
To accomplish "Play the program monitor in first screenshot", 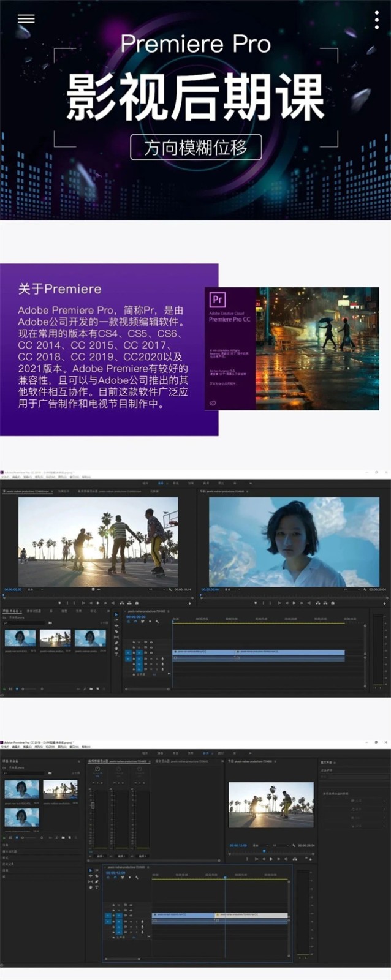I will (295, 603).
